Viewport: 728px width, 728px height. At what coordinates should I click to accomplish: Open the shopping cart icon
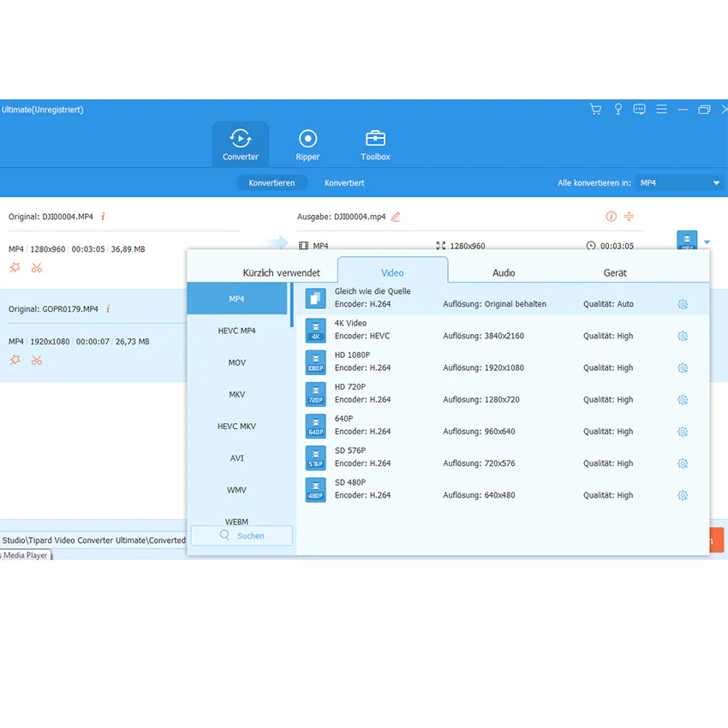pos(595,109)
